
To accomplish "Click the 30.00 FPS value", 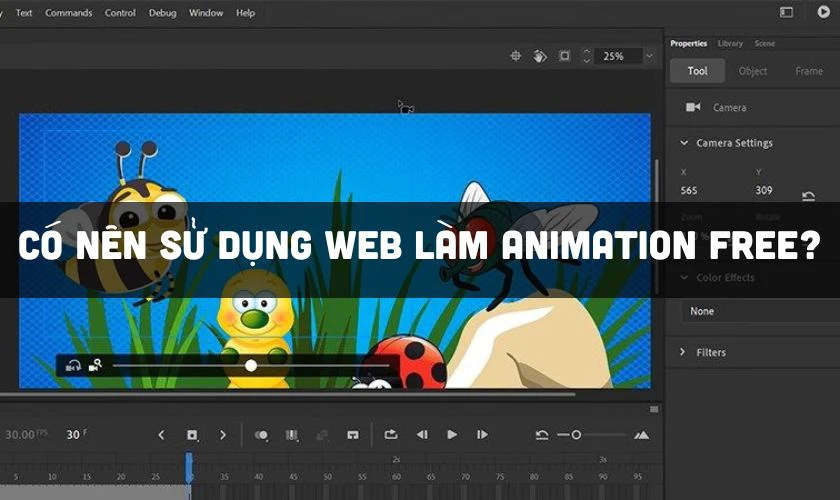I will tap(26, 434).
